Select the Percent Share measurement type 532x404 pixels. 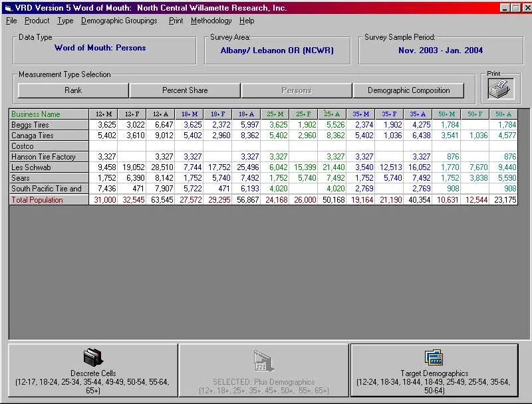(x=185, y=90)
